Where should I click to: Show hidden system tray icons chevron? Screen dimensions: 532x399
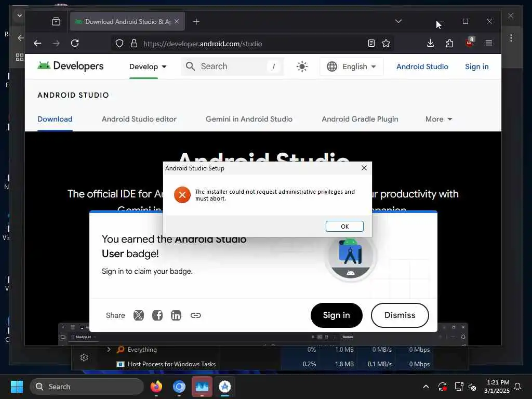pyautogui.click(x=426, y=387)
